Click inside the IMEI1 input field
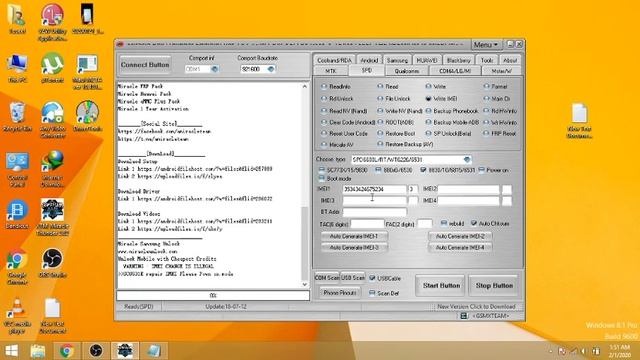The width and height of the screenshot is (640, 360). (374, 189)
